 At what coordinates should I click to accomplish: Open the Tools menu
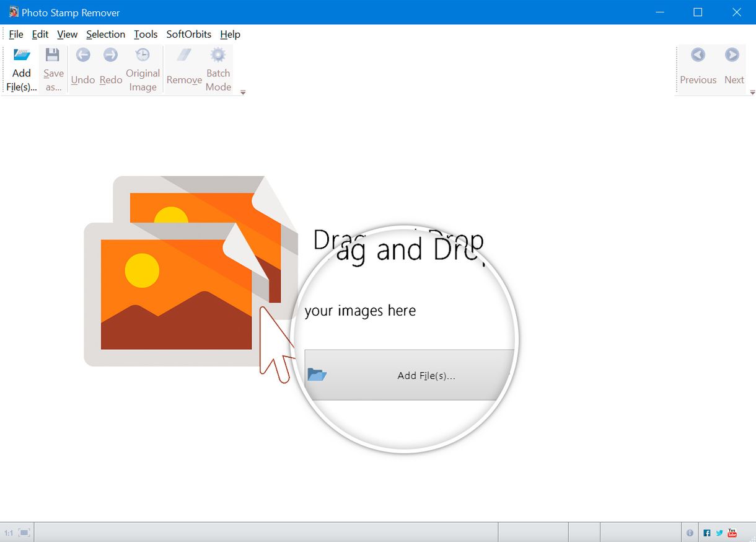pos(146,34)
